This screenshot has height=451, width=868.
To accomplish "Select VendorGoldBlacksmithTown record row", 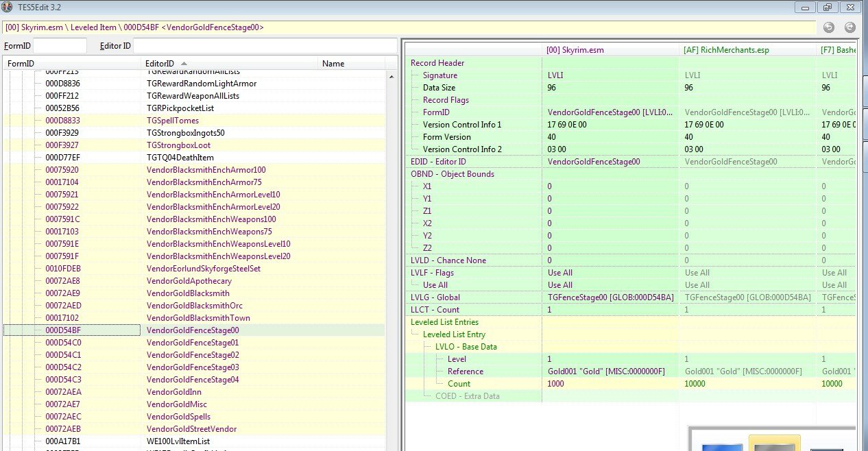I will pos(195,317).
